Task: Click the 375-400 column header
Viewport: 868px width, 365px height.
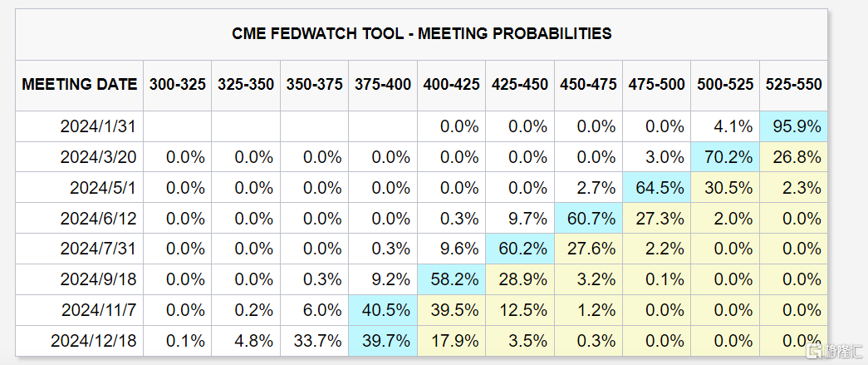Action: (383, 84)
